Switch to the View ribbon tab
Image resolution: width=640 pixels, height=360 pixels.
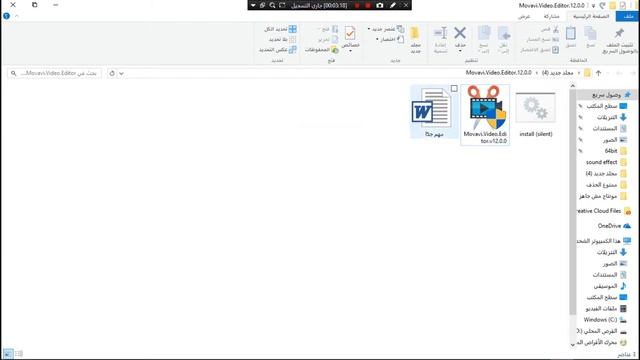524,16
